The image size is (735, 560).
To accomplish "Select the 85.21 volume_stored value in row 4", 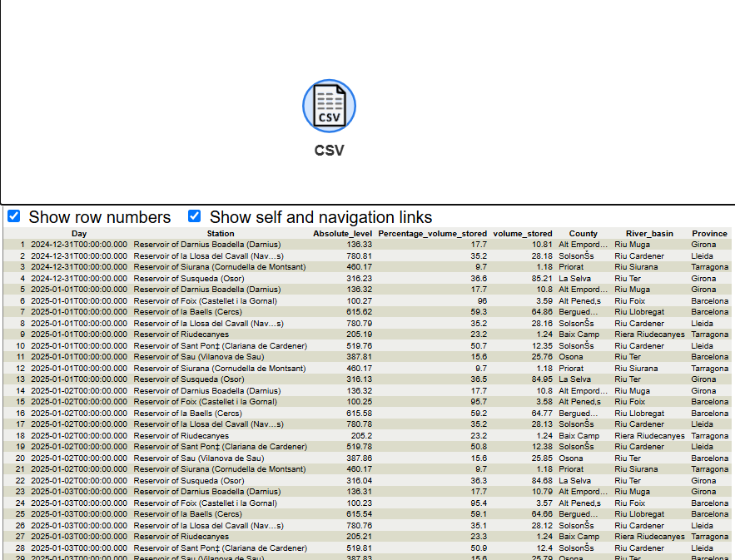I will click(x=538, y=279).
